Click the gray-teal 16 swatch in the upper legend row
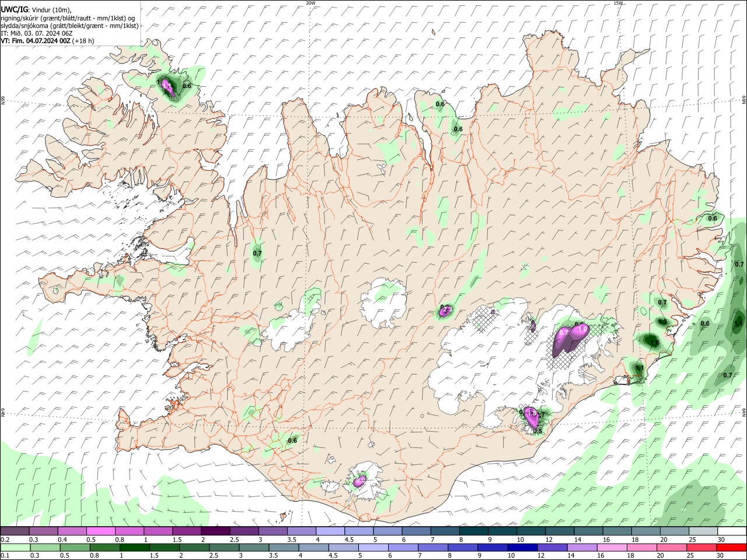 (x=617, y=531)
